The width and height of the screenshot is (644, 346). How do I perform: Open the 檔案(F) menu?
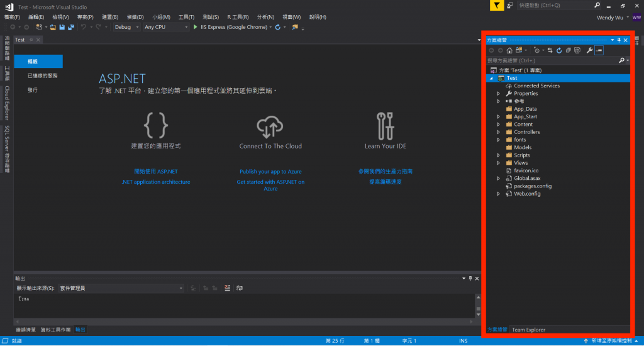pyautogui.click(x=12, y=17)
